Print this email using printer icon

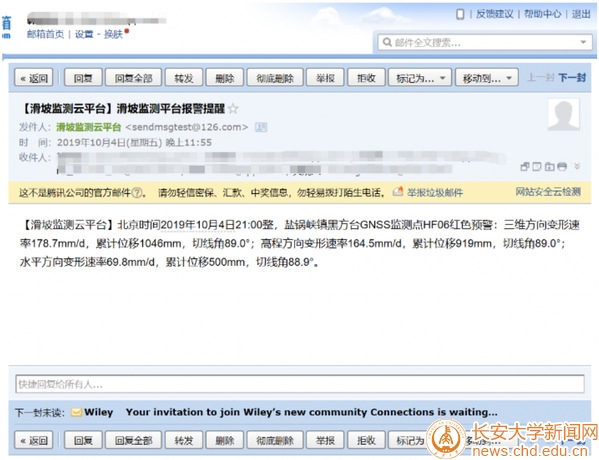pyautogui.click(x=562, y=166)
